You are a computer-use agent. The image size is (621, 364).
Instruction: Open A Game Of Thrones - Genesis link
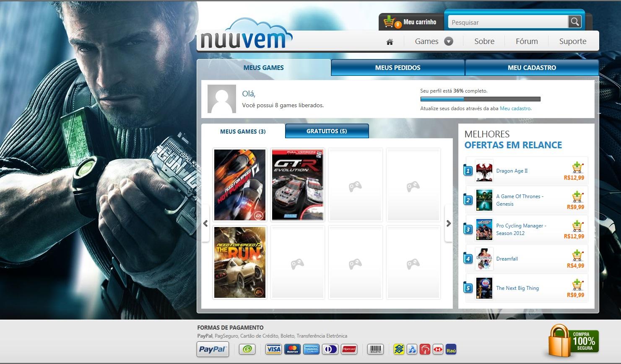520,200
